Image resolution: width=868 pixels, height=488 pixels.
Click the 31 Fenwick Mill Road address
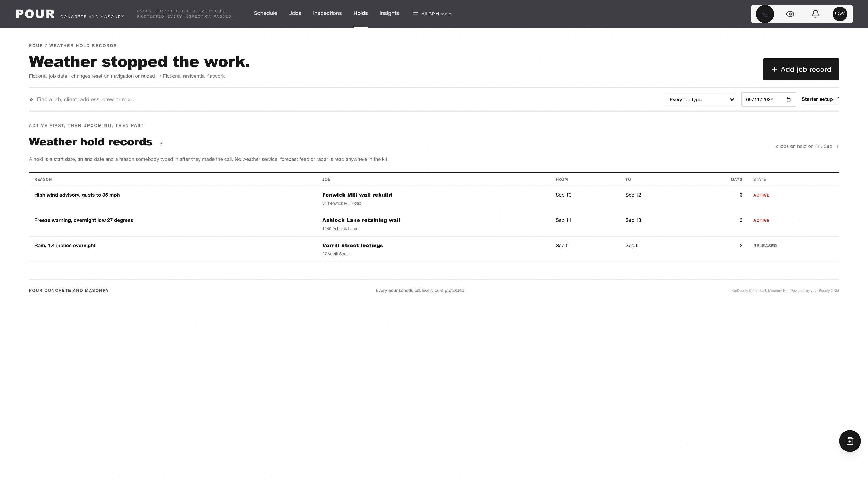(x=342, y=203)
